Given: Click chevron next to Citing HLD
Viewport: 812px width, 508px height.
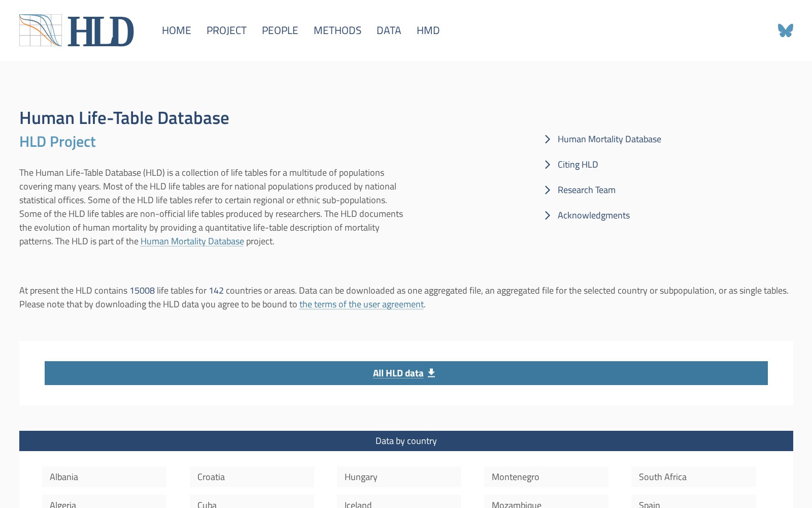Looking at the screenshot, I should [548, 165].
